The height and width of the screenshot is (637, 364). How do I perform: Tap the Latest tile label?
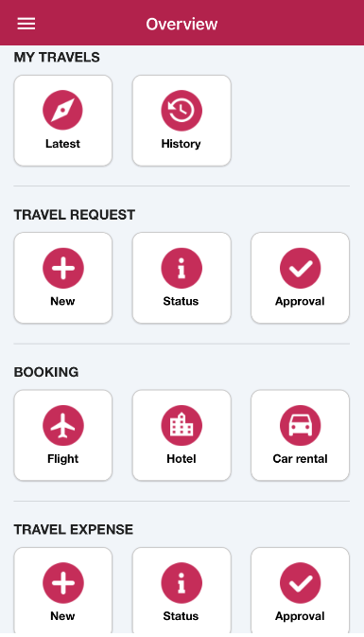pos(62,144)
